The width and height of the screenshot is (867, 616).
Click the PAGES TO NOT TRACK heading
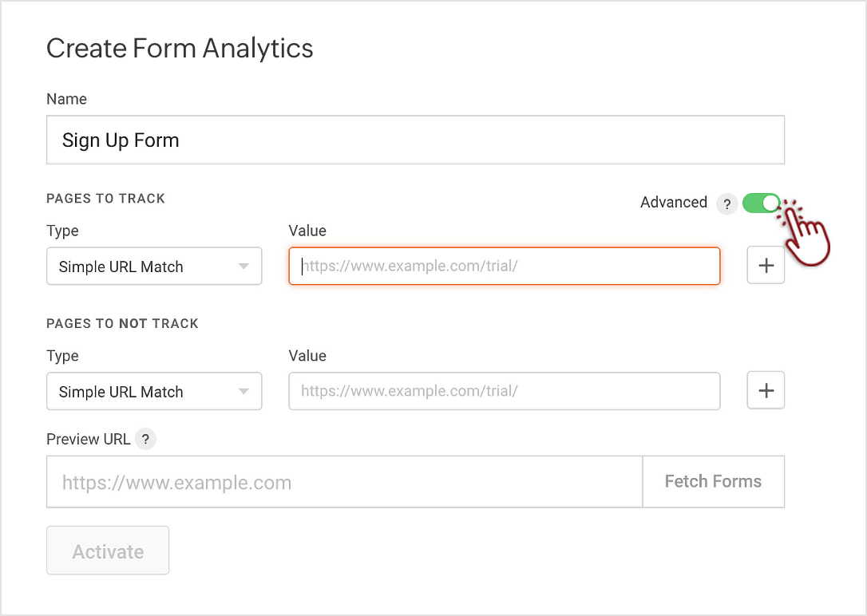122,324
